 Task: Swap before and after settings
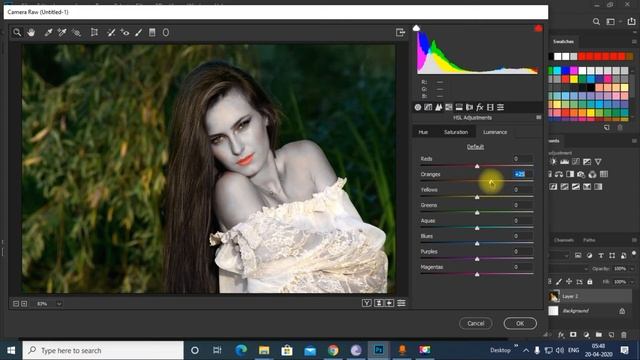pyautogui.click(x=379, y=303)
